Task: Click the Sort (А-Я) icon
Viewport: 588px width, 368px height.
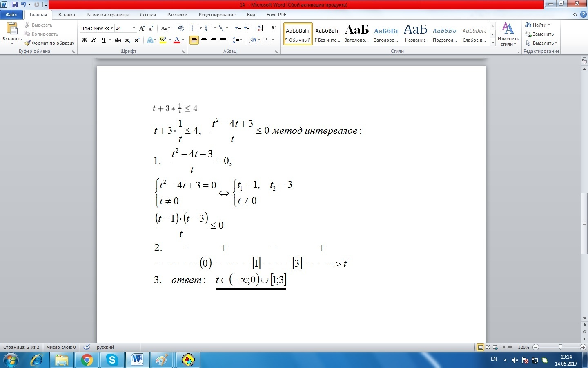Action: (x=260, y=28)
